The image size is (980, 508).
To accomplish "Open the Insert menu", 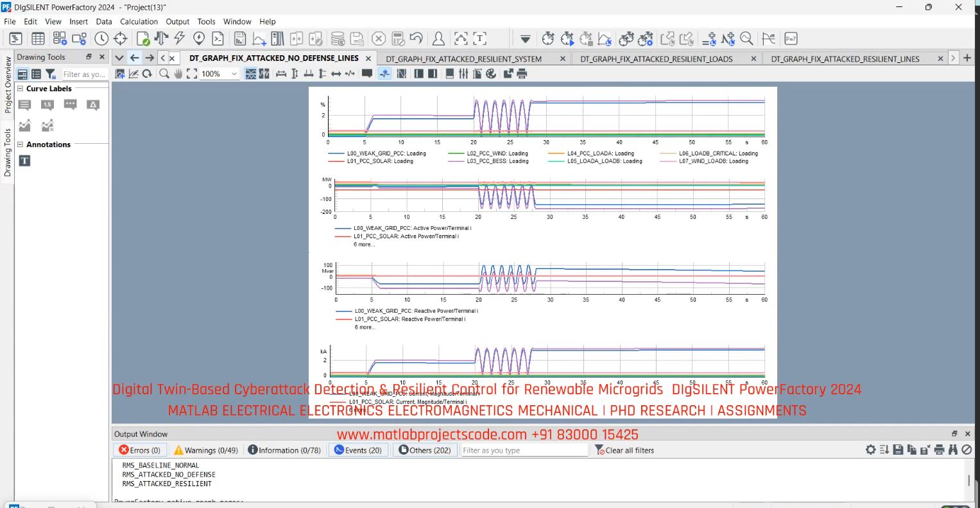I will pos(78,21).
